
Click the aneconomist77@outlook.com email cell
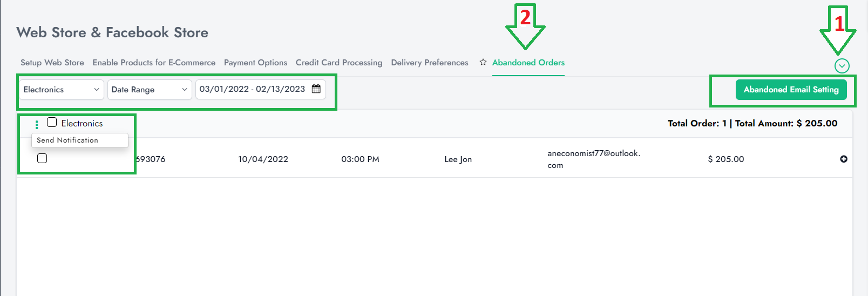(x=594, y=159)
